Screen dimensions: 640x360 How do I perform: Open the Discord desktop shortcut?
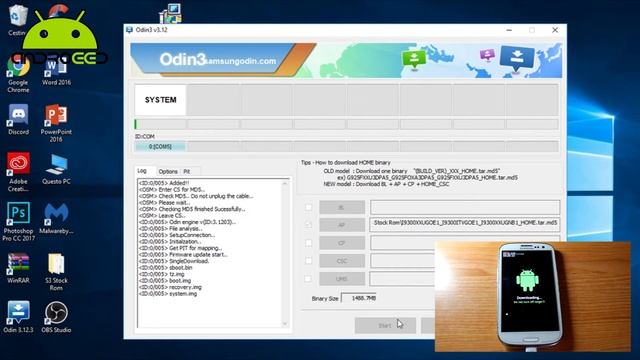point(18,119)
